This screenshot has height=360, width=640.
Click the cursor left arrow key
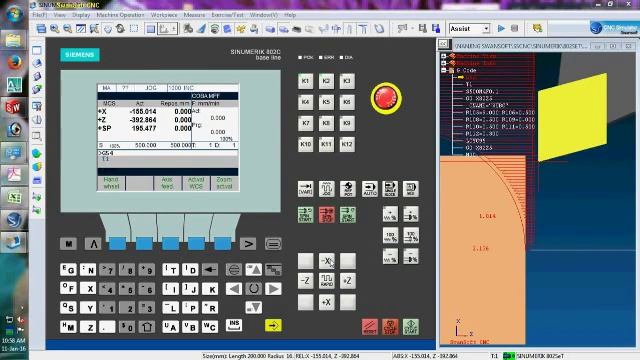coord(233,289)
